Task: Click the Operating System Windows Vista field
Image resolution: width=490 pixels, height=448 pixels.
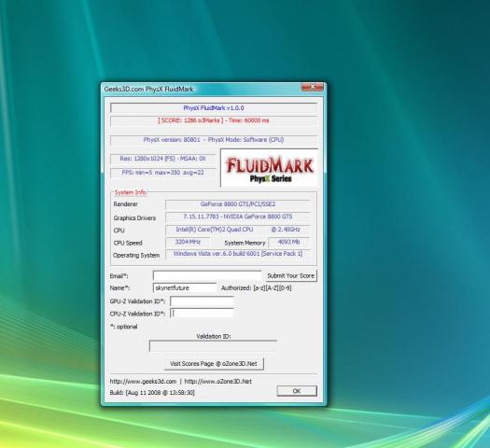Action: pos(238,254)
